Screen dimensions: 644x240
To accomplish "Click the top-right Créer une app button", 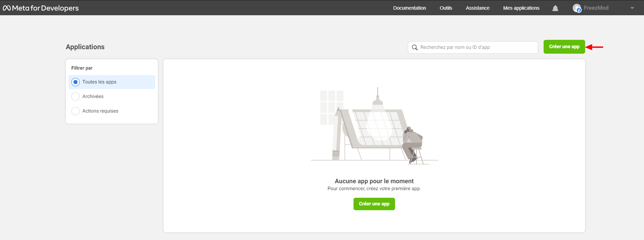I will (x=564, y=47).
